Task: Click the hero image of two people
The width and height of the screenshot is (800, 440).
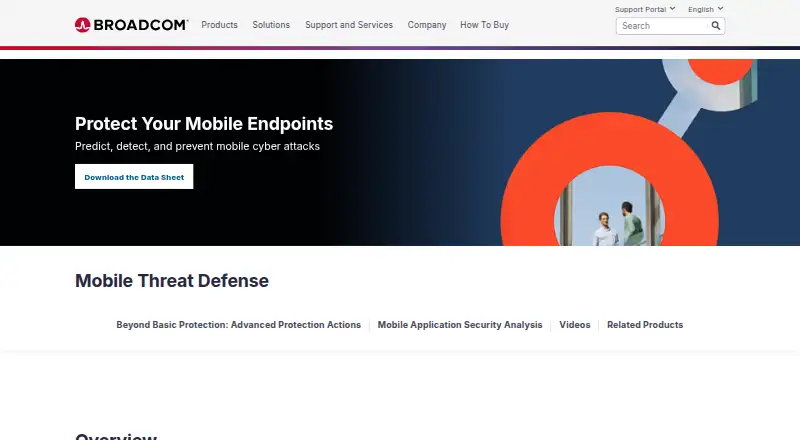Action: click(610, 207)
